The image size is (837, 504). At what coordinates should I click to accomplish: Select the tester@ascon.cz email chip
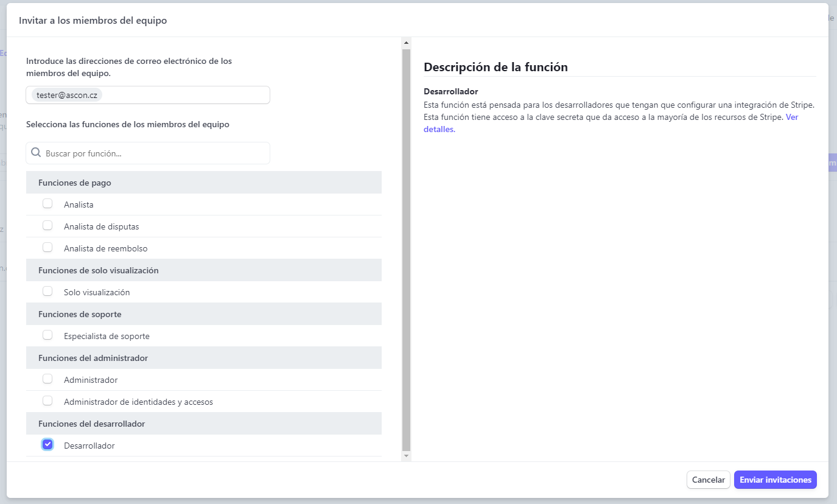(x=67, y=95)
